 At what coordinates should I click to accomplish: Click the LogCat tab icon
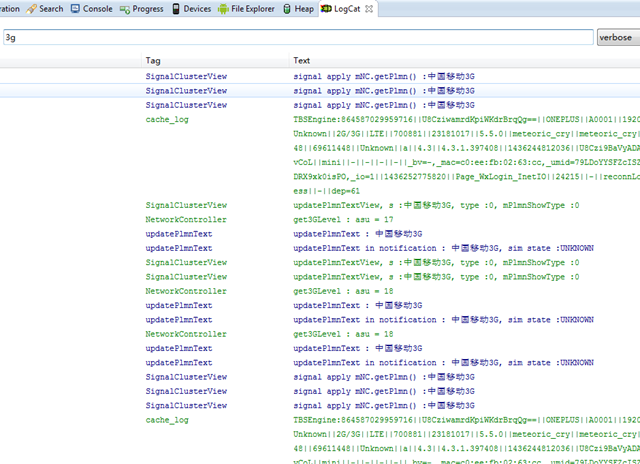(x=327, y=9)
